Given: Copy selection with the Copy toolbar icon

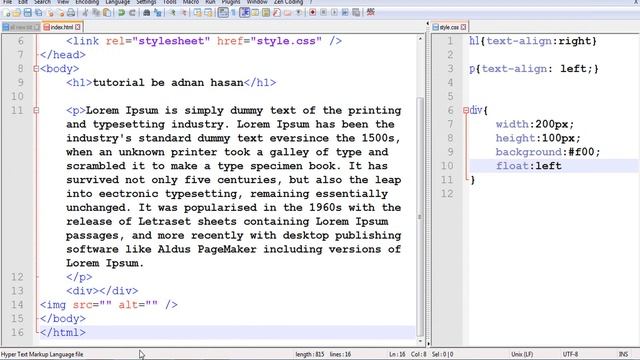Looking at the screenshot, I should (96, 13).
